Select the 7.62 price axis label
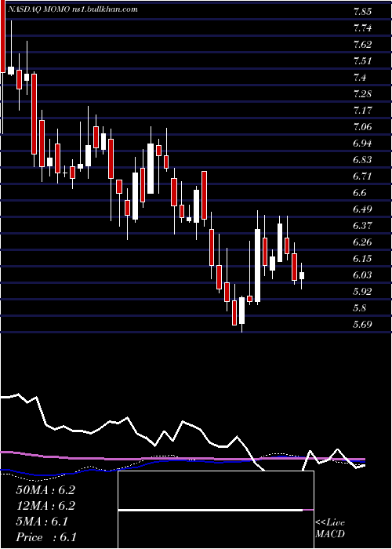The image size is (392, 549). pyautogui.click(x=362, y=45)
